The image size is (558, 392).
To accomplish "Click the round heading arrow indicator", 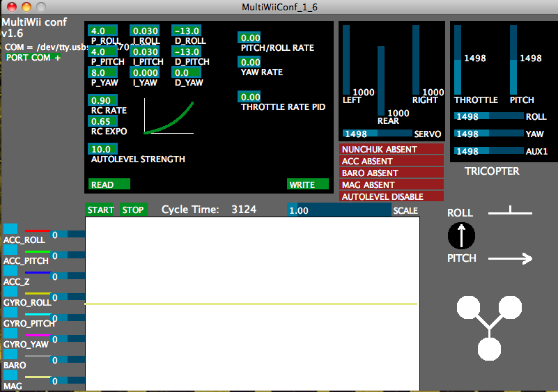I will [x=461, y=236].
